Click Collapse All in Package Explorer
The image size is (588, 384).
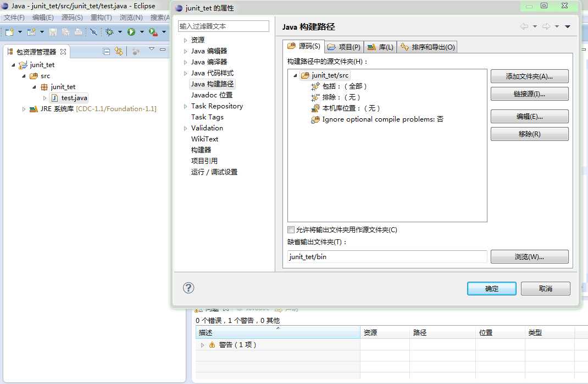coord(107,51)
